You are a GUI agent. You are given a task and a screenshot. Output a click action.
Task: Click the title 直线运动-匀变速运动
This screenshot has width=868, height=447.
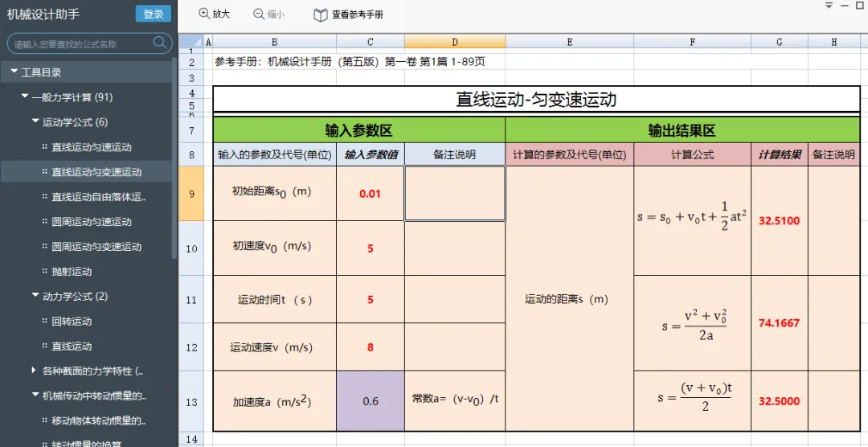[x=536, y=100]
